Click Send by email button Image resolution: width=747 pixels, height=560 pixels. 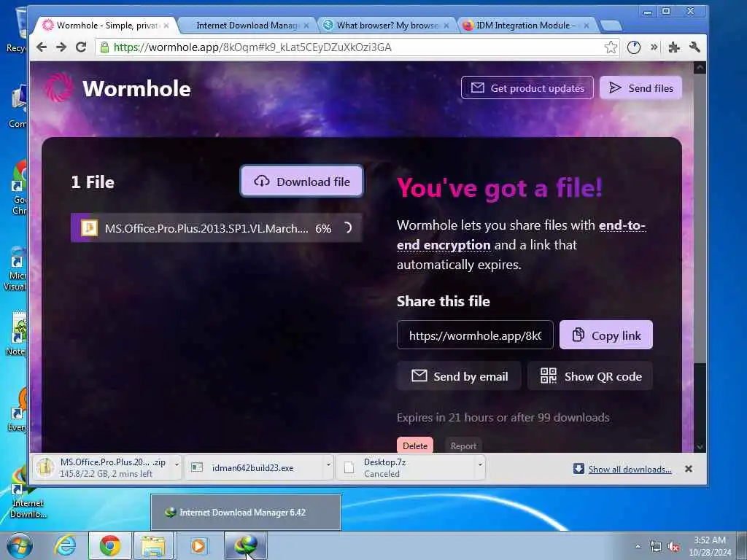coord(460,376)
